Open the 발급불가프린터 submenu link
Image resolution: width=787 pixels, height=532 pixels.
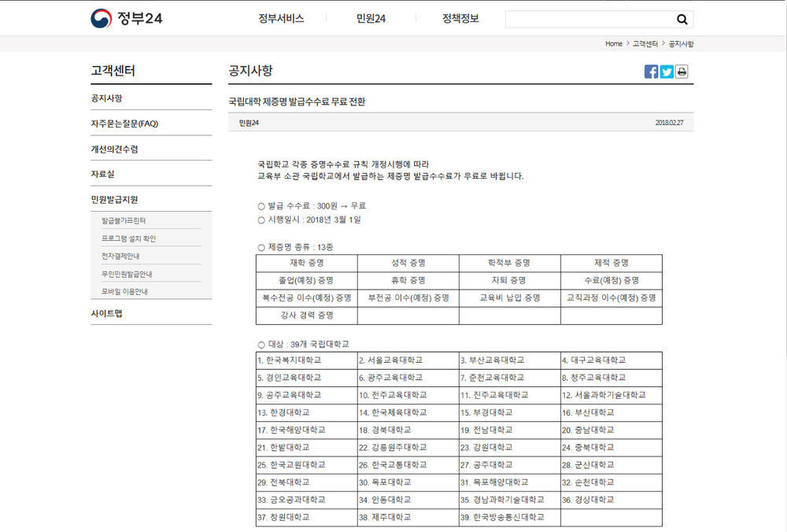(124, 220)
